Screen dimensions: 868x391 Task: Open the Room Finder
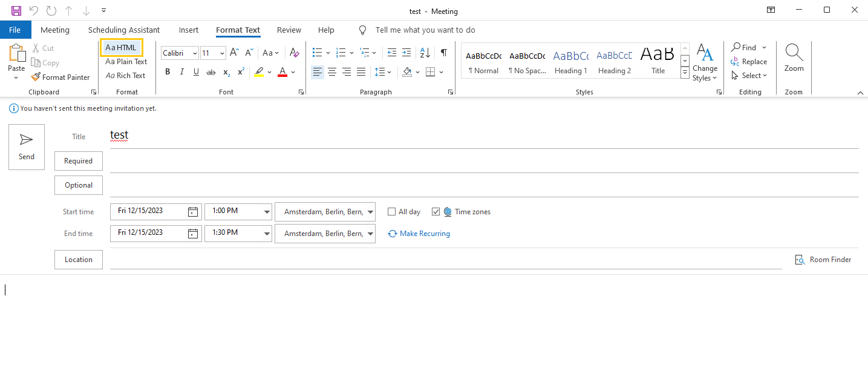pos(823,260)
